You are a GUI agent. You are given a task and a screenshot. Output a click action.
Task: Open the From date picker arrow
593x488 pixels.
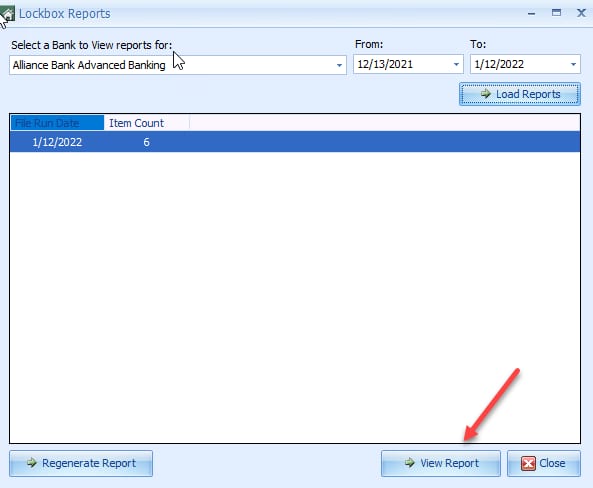[456, 64]
